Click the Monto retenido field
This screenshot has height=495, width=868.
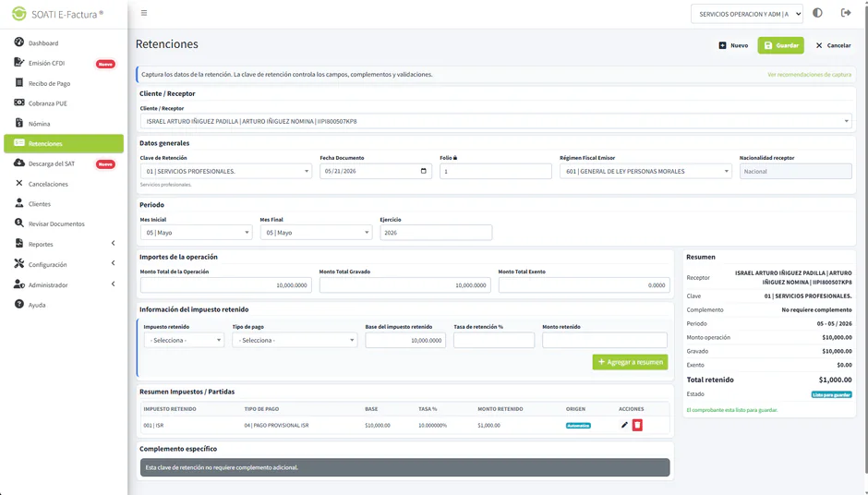(605, 340)
